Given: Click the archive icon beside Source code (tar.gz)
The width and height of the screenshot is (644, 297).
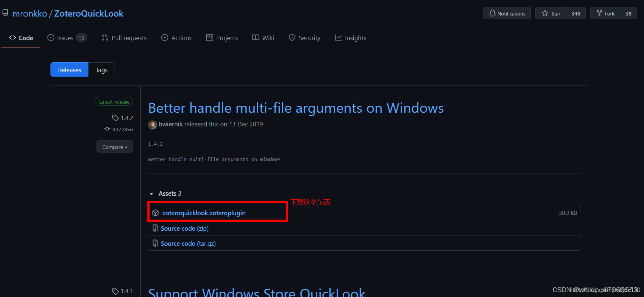Looking at the screenshot, I should point(155,244).
